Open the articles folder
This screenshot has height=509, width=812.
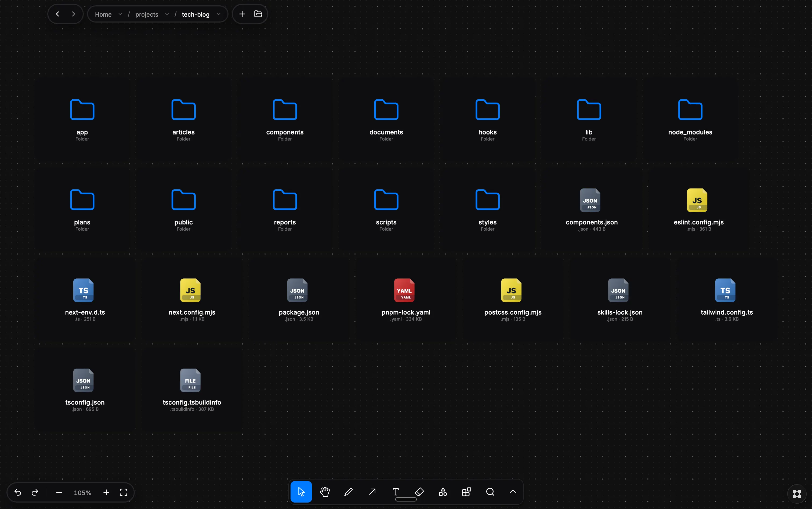(x=183, y=120)
